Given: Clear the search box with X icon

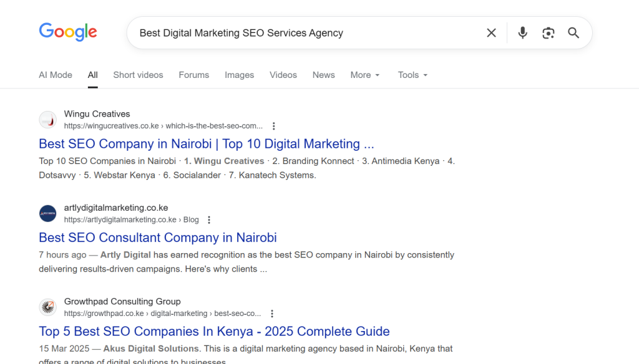Looking at the screenshot, I should [x=491, y=33].
